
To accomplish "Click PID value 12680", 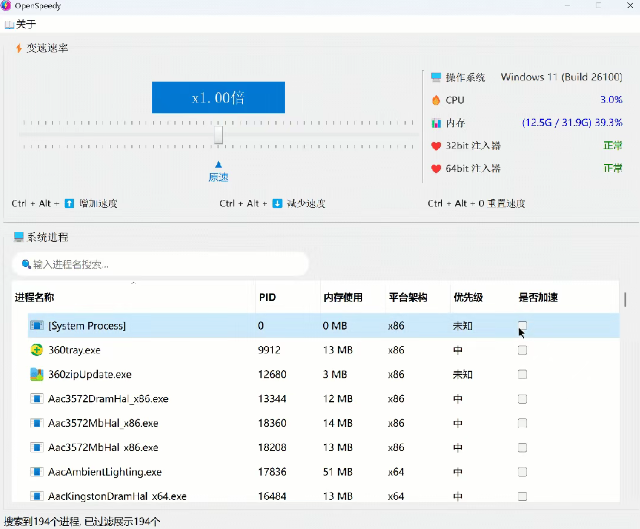I will [272, 374].
